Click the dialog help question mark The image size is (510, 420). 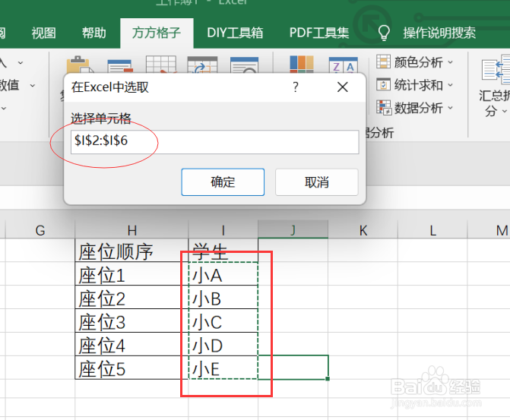click(x=296, y=87)
